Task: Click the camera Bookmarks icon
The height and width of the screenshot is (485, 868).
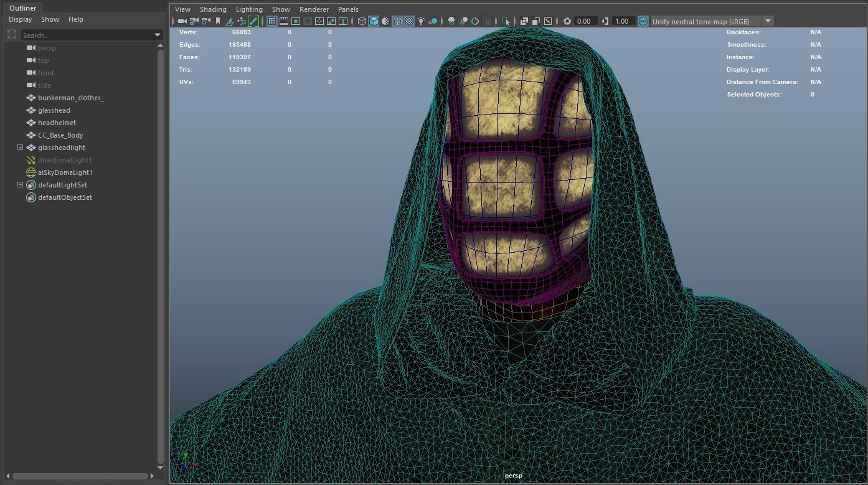Action: point(218,21)
